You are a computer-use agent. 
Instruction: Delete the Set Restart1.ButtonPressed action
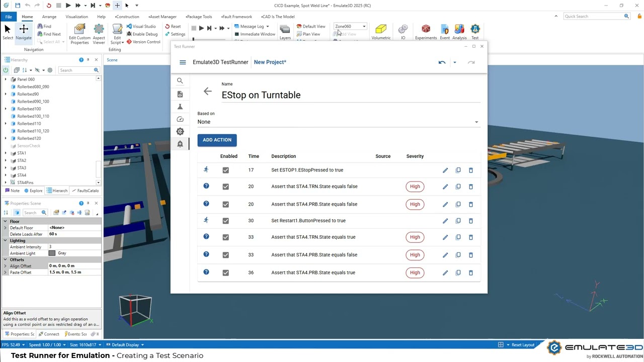471,221
